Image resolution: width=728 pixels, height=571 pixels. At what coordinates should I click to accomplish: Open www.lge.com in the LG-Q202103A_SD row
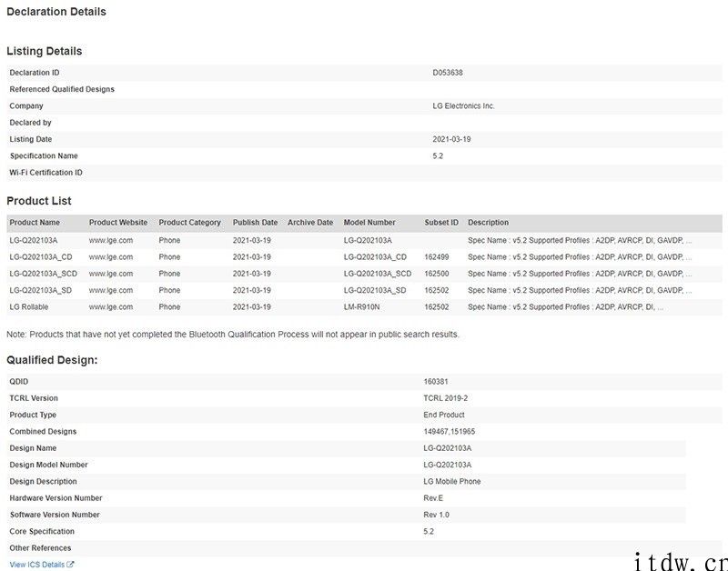[110, 290]
